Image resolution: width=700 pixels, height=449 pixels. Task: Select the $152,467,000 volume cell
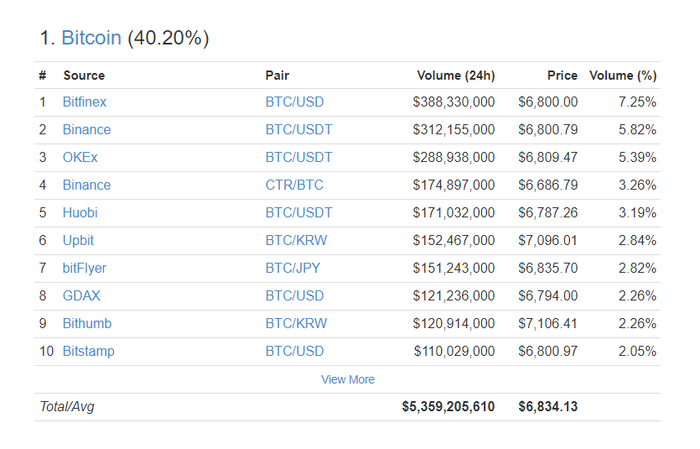[x=454, y=240]
